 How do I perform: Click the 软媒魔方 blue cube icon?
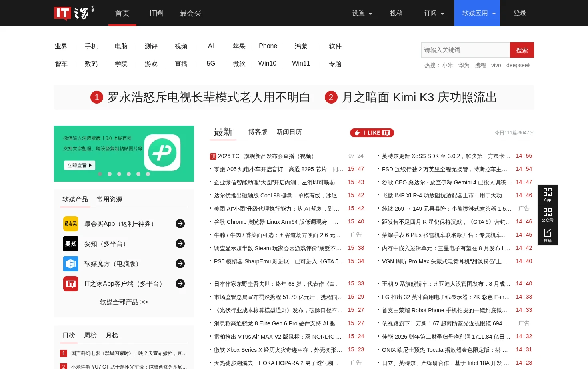pyautogui.click(x=71, y=264)
